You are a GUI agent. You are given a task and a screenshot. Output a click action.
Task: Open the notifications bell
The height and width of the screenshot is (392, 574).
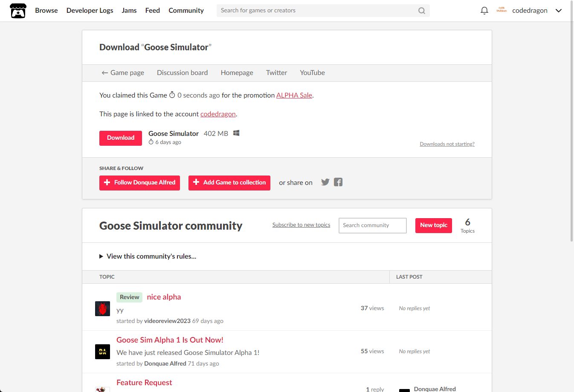pyautogui.click(x=484, y=11)
